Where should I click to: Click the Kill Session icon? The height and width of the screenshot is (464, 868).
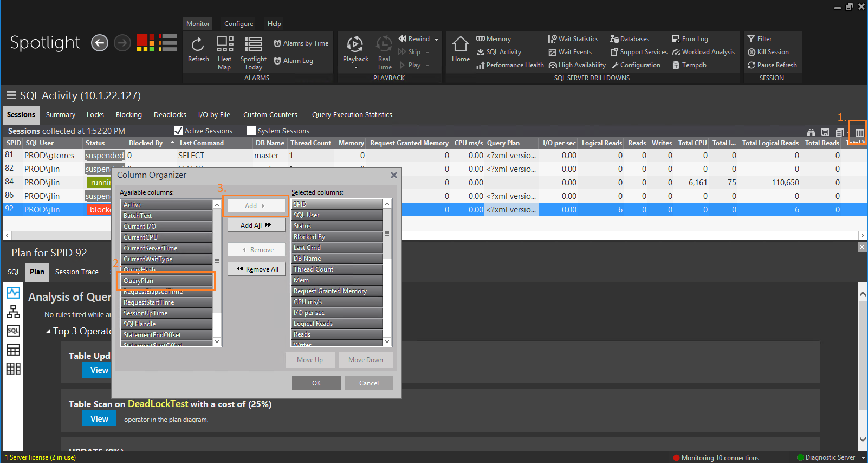tap(752, 52)
